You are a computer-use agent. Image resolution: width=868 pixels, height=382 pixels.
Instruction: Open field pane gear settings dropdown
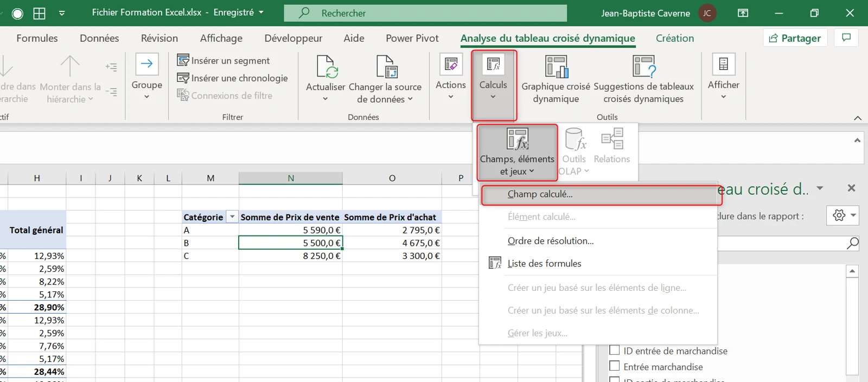(843, 215)
